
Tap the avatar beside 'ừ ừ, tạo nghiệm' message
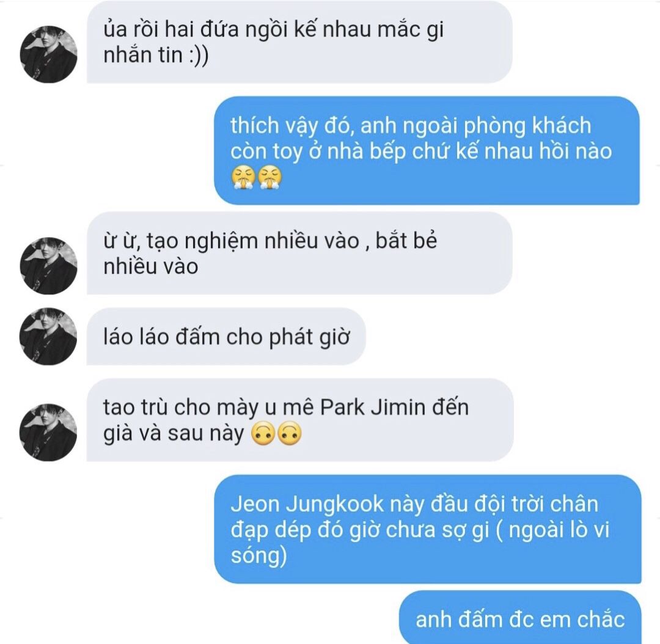48,265
